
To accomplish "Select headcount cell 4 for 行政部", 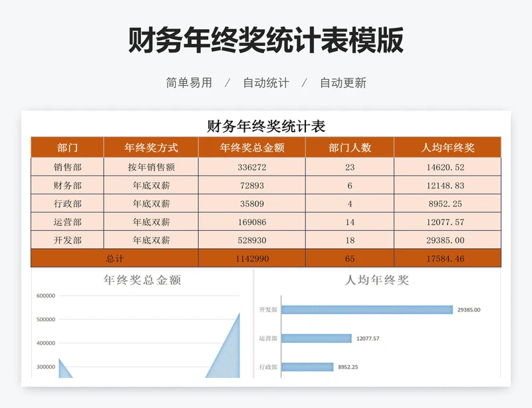I will pos(350,204).
